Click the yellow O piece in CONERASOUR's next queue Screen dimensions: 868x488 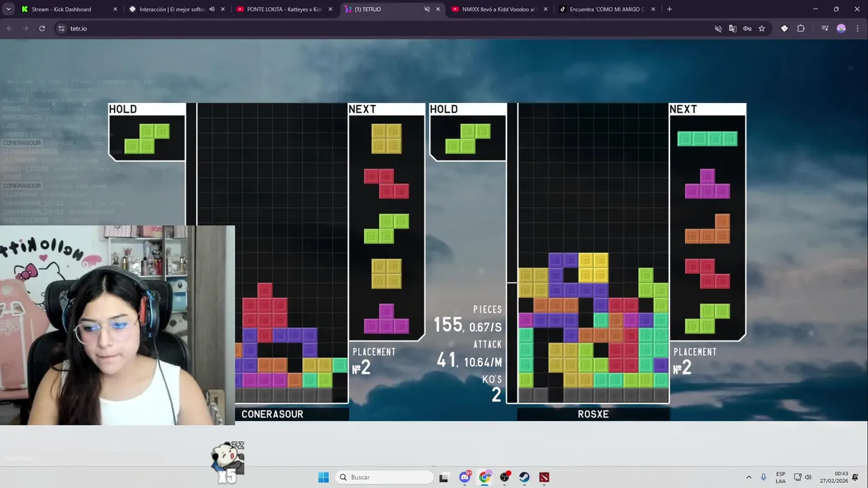(x=387, y=138)
